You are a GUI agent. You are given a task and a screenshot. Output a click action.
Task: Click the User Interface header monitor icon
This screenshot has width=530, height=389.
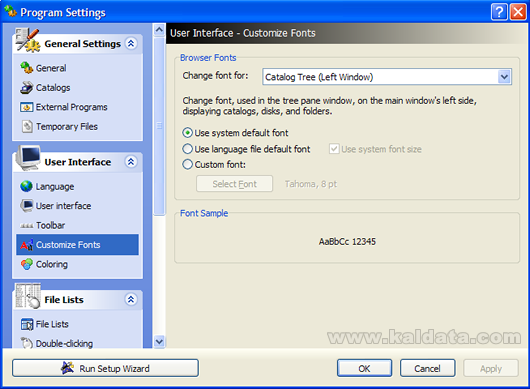[28, 158]
